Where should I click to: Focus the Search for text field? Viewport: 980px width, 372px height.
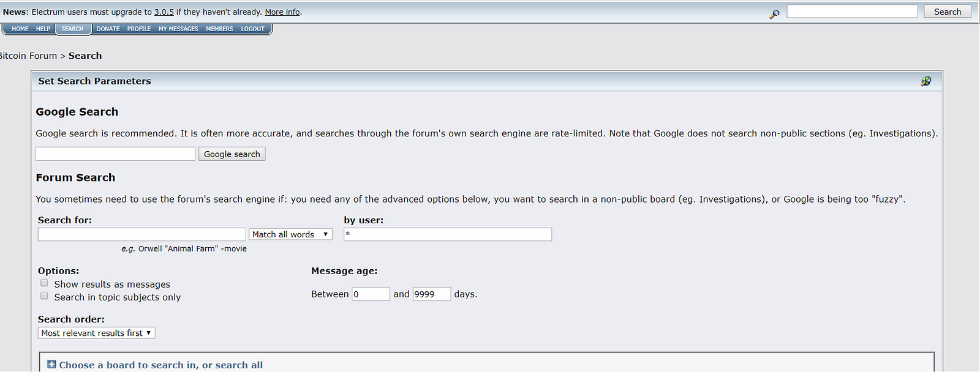click(x=141, y=234)
